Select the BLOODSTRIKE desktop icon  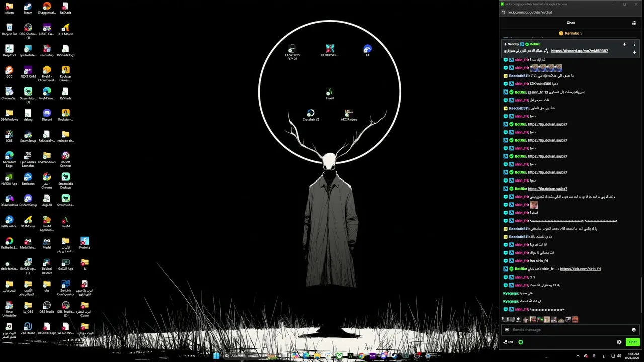tap(330, 51)
